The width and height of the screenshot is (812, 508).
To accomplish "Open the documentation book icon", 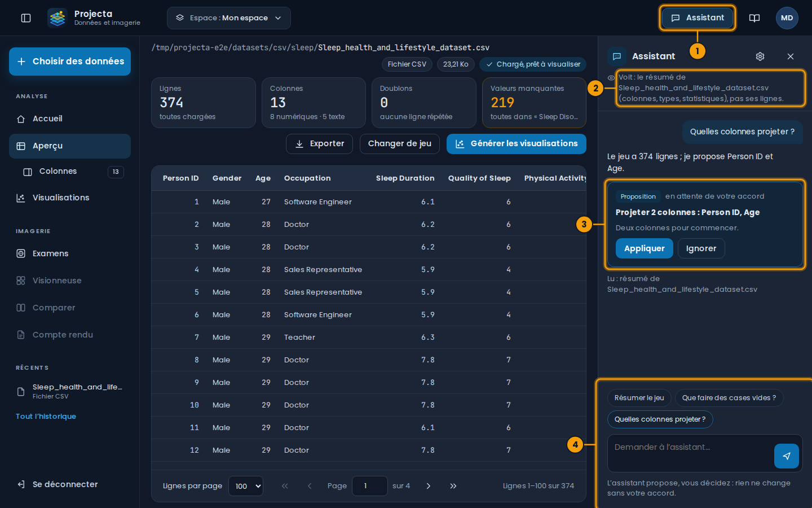I will pyautogui.click(x=754, y=18).
